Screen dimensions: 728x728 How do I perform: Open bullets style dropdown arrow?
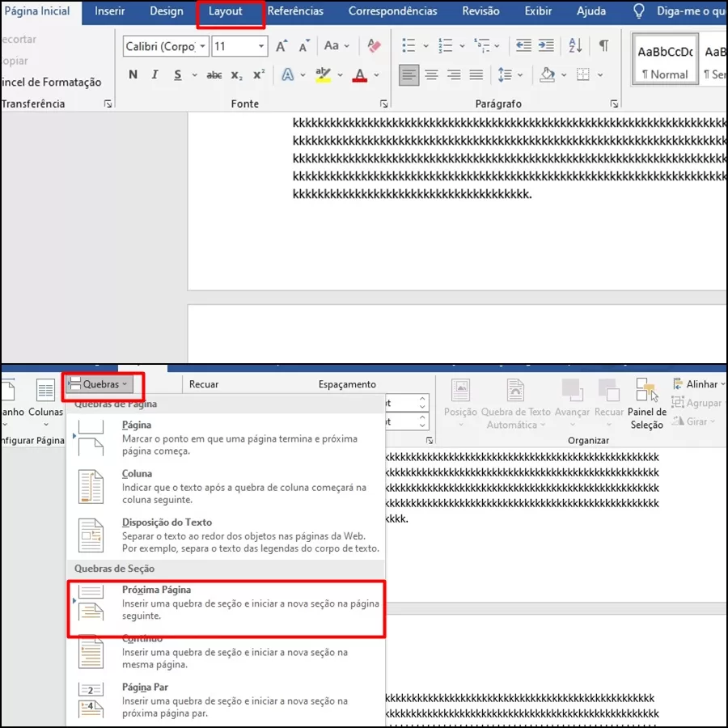click(425, 46)
